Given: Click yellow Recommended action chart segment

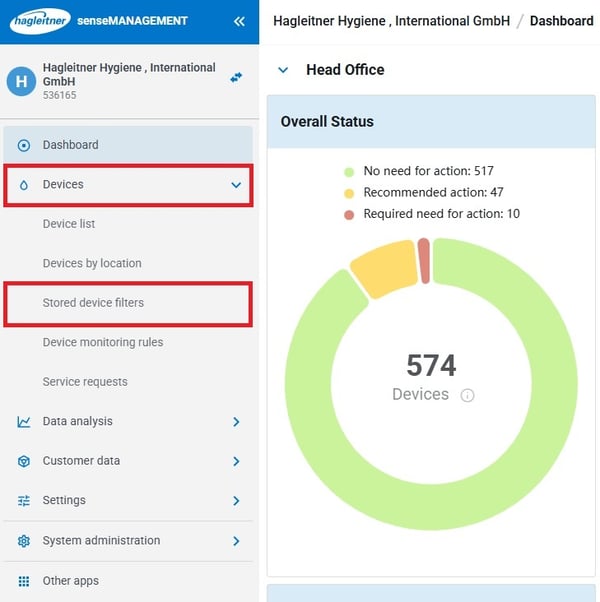Looking at the screenshot, I should tap(382, 267).
